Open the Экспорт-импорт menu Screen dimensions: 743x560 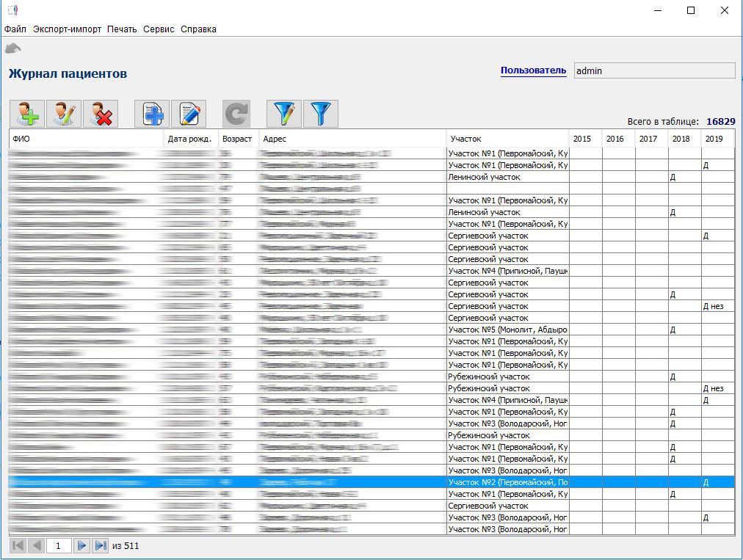[x=67, y=29]
